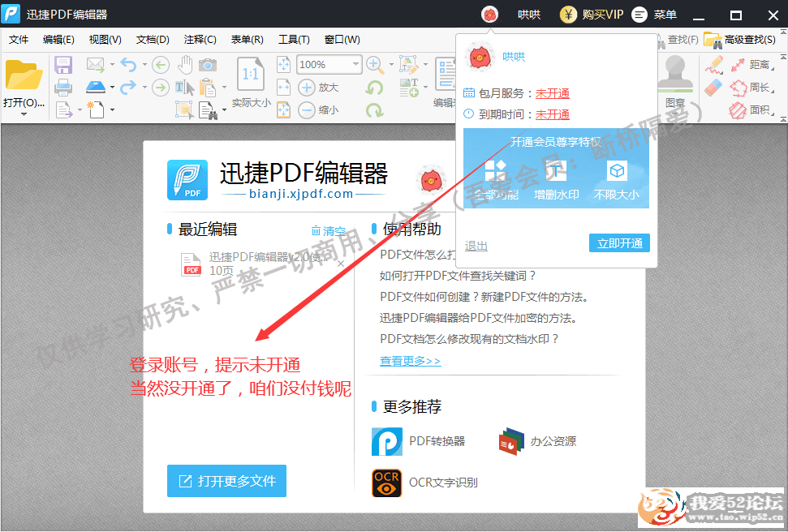Viewport: 788px width, 532px height.
Task: Open the 高级查找(S) advanced search
Action: pos(740,39)
